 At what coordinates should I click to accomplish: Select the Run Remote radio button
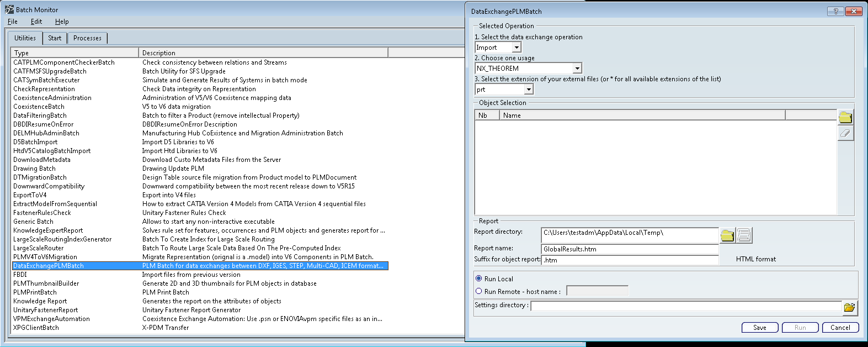click(x=478, y=291)
